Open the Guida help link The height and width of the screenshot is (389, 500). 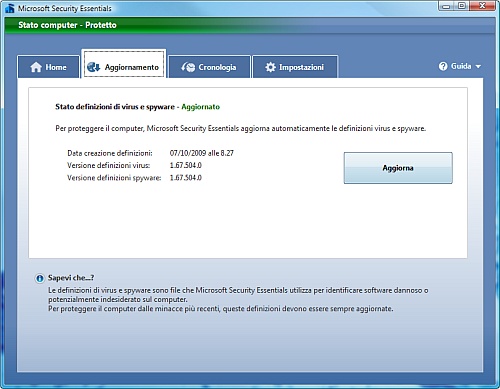click(461, 66)
